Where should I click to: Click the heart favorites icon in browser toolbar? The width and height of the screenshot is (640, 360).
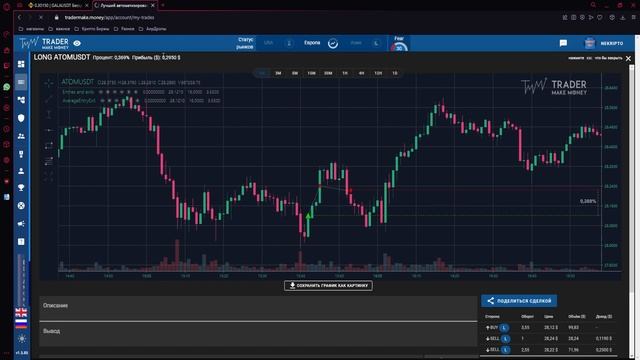(600, 18)
